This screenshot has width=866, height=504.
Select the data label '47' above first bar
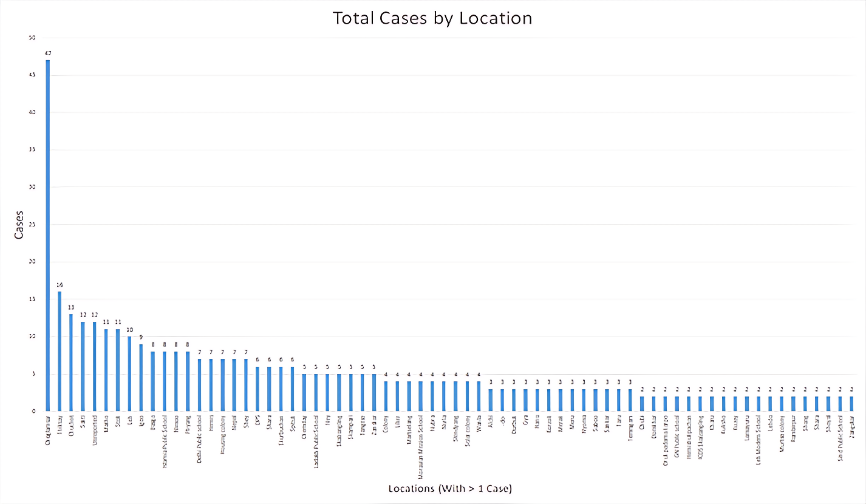coord(48,53)
